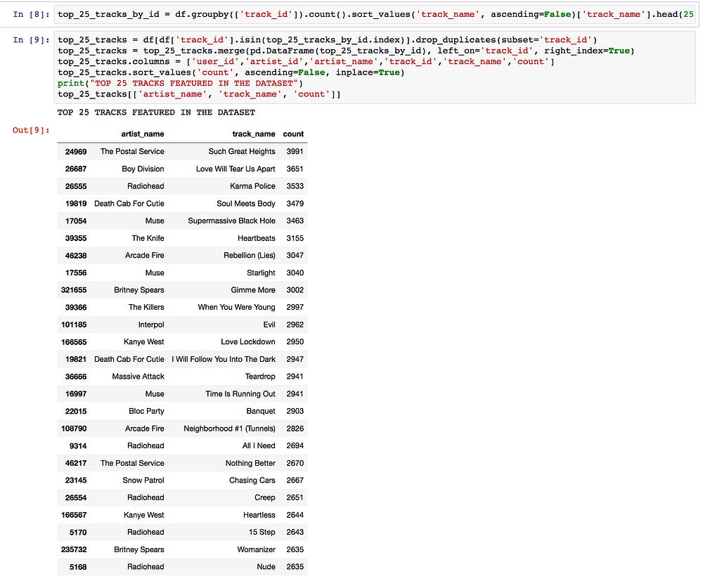This screenshot has height=588, width=703.
Task: Click the artist_name column header
Action: (143, 134)
